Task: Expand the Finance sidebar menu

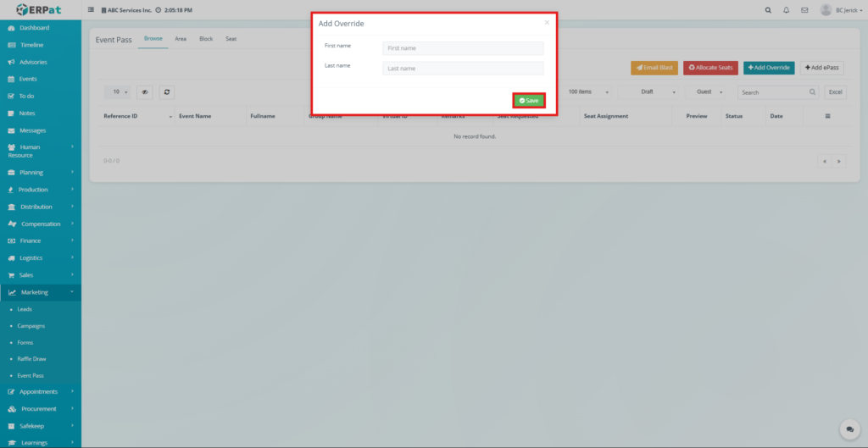Action: (40, 241)
